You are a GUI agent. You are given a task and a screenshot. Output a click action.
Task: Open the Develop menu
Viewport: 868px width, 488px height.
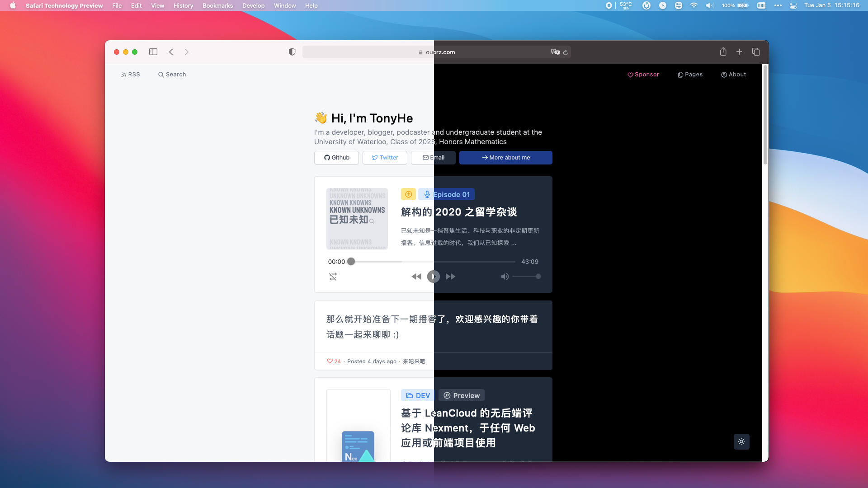click(x=253, y=5)
